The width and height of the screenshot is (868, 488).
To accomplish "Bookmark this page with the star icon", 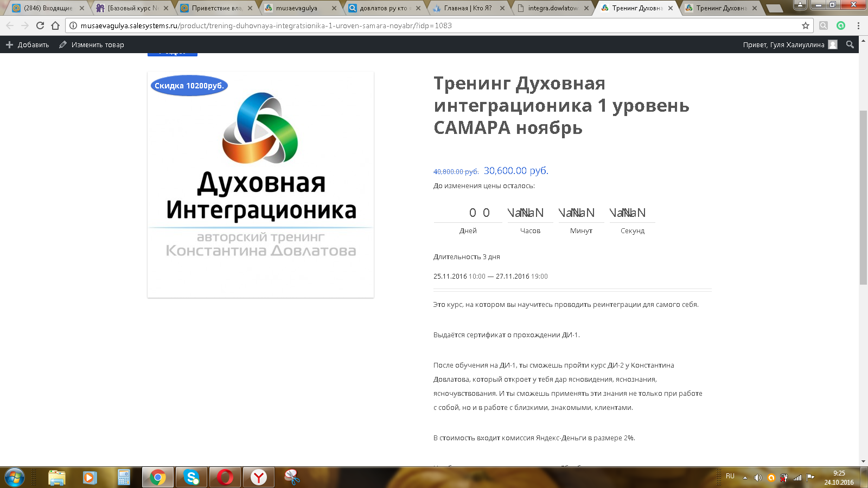I will click(x=805, y=25).
